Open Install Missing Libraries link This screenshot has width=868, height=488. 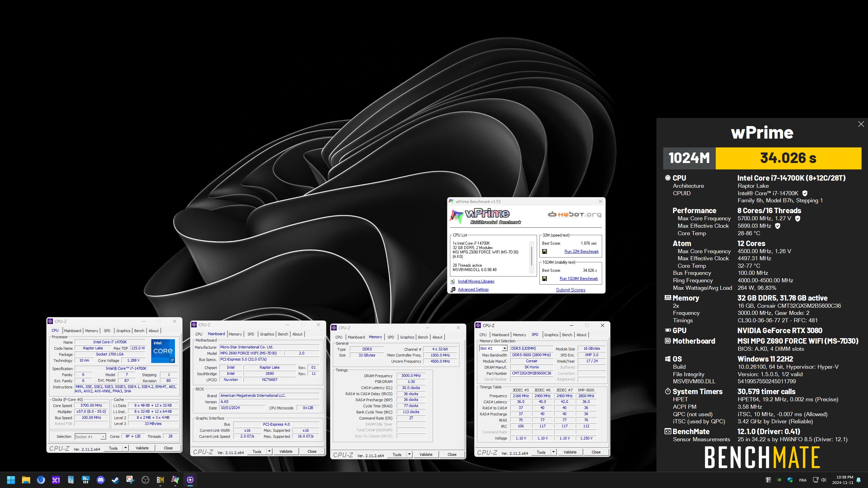[476, 281]
